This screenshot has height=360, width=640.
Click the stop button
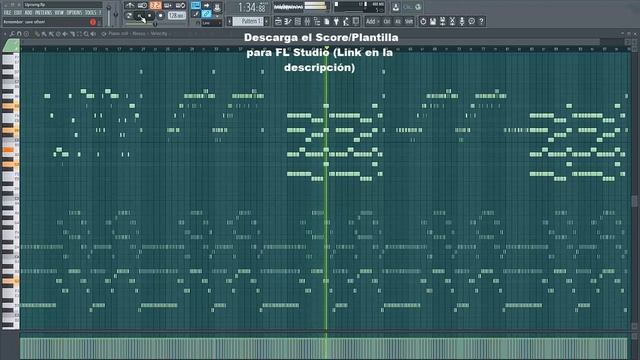pos(150,16)
